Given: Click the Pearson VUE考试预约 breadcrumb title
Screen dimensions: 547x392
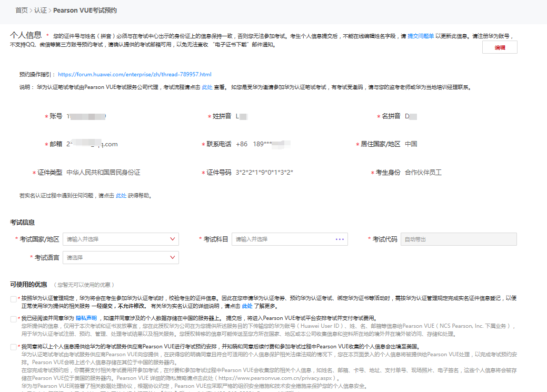Looking at the screenshot, I should click(84, 10).
